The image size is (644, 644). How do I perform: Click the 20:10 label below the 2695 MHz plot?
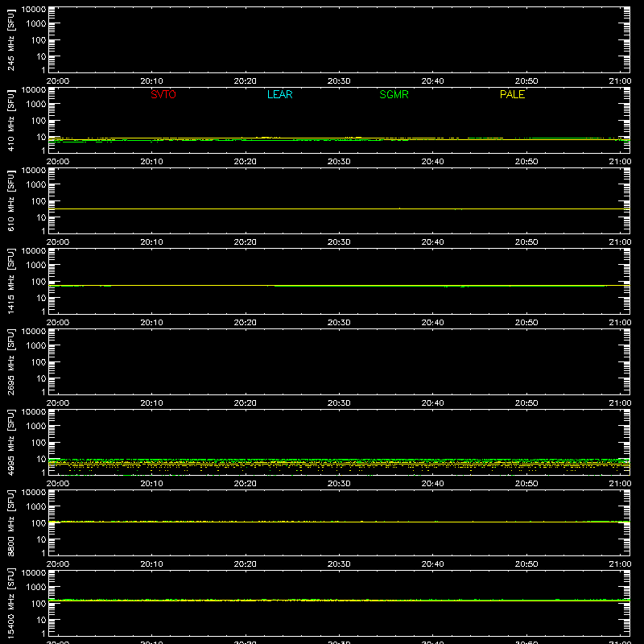click(x=151, y=403)
